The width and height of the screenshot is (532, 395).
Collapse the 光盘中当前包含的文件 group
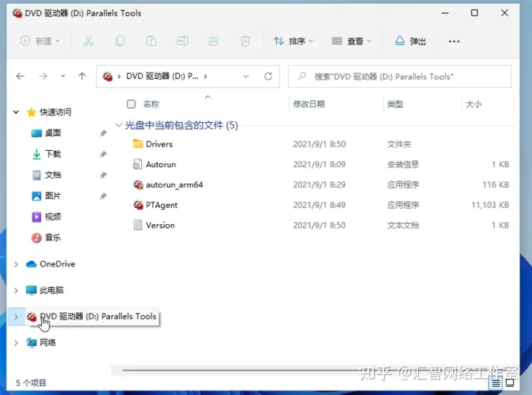(x=118, y=125)
